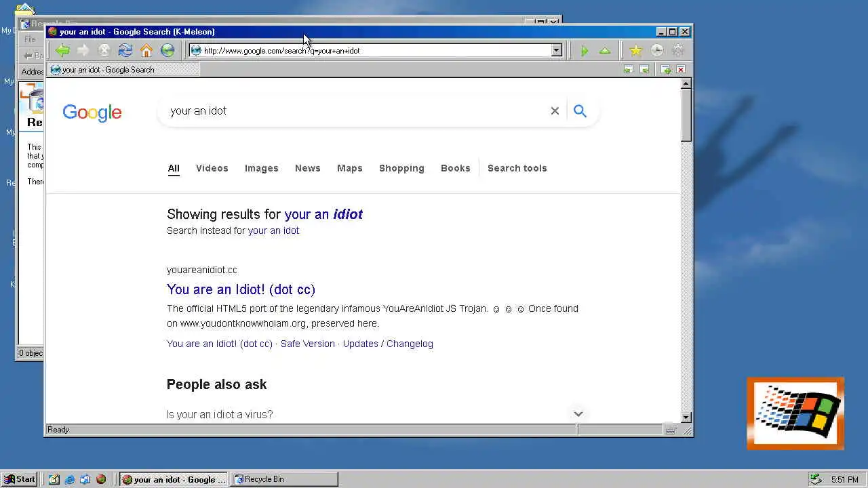Open 'You are an Idiot! (dot cc)' result title
This screenshot has height=488, width=868.
pos(241,289)
